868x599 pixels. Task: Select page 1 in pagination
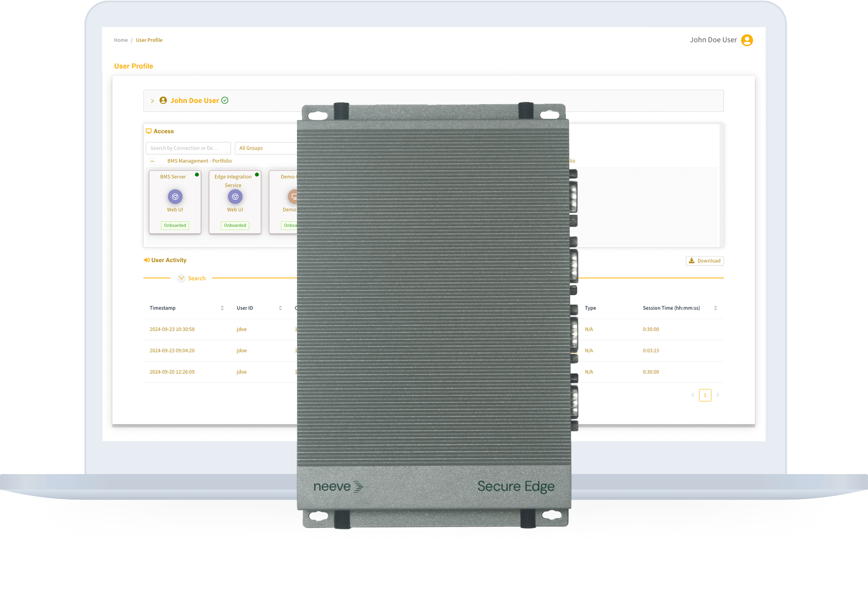[x=705, y=395]
